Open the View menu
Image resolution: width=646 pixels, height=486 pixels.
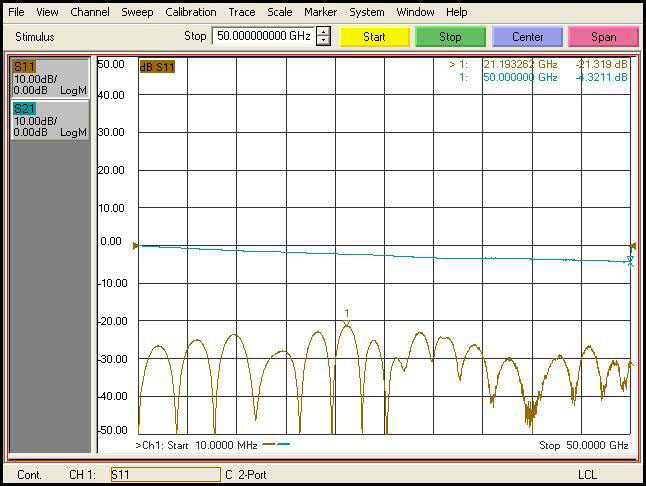[47, 12]
